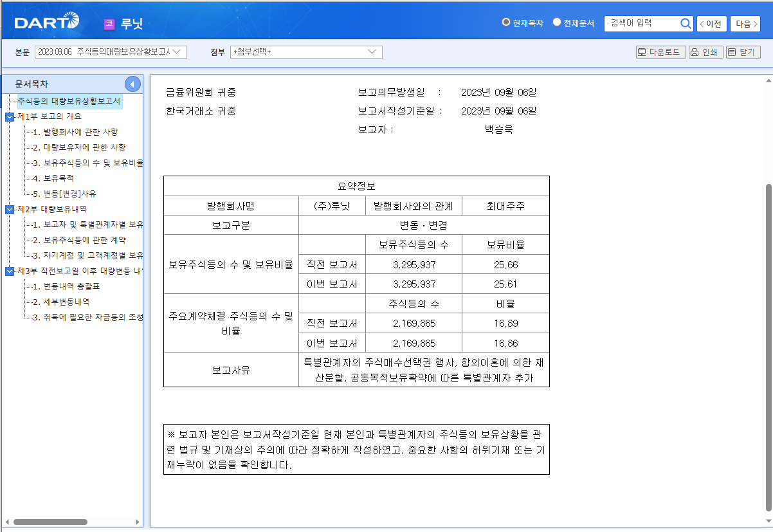Go to previous result with 이전 button
Viewport: 773px width, 532px height.
pos(711,24)
